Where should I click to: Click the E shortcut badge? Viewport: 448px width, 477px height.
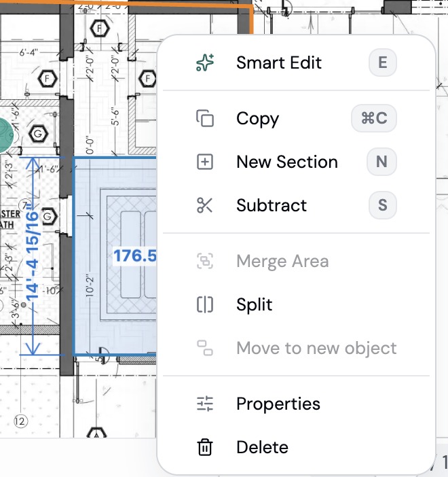click(383, 63)
